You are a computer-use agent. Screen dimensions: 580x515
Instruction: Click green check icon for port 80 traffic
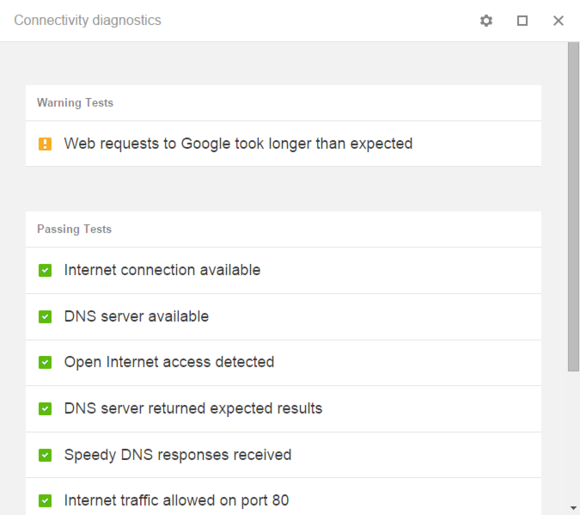pyautogui.click(x=45, y=501)
